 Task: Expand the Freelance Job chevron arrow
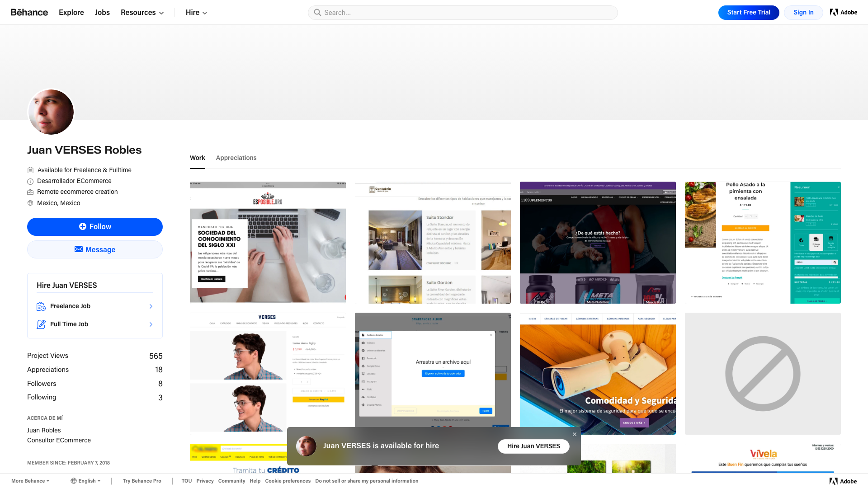[151, 306]
